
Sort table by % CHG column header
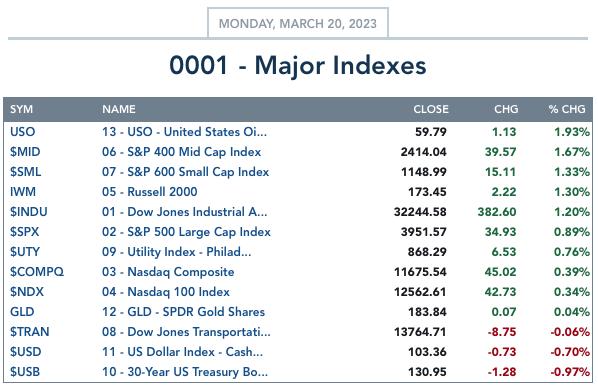(567, 109)
